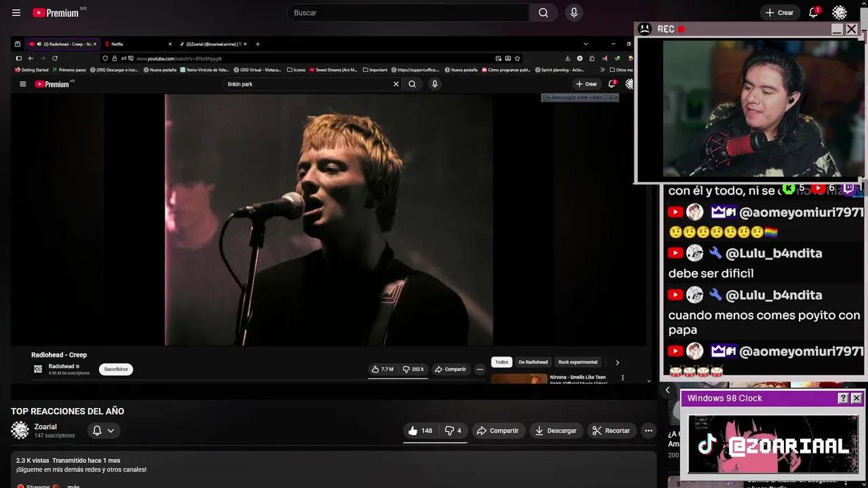This screenshot has width=868, height=488.
Task: Clear the 'linkin park' search text
Action: tap(396, 84)
